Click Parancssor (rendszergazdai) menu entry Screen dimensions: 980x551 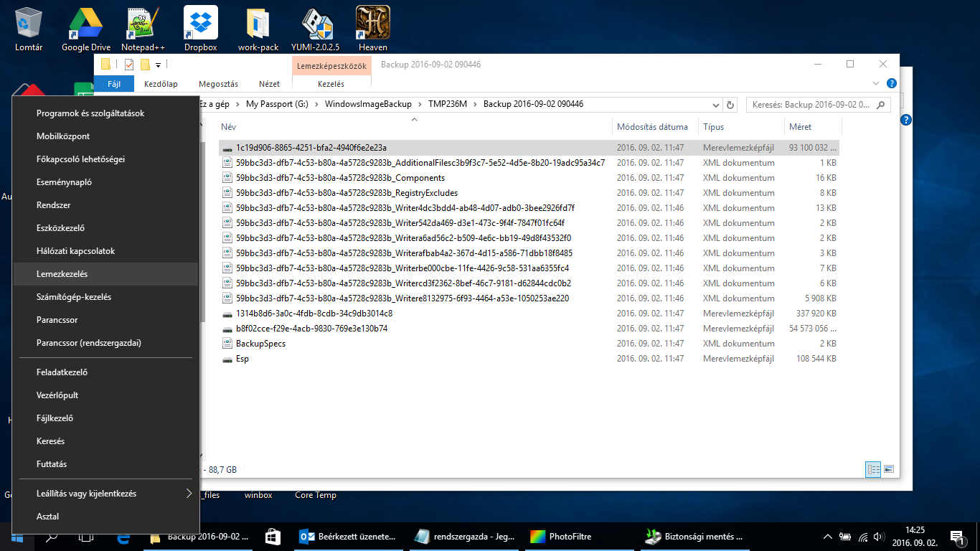point(89,343)
